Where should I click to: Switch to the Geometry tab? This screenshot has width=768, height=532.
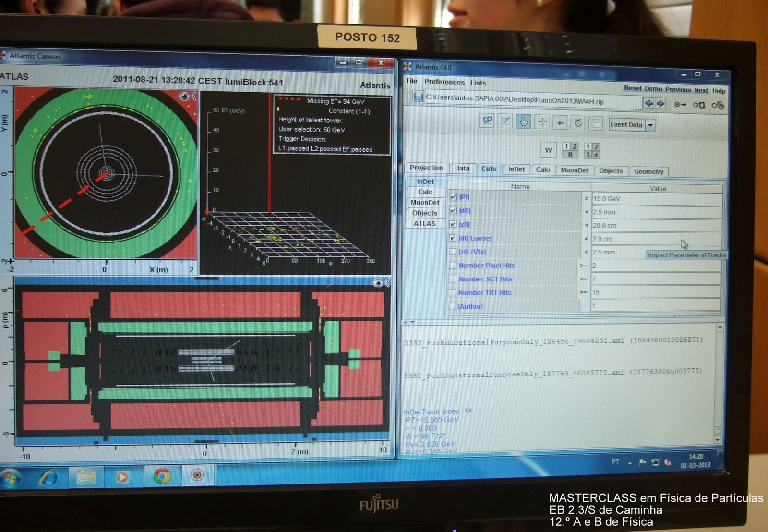[x=649, y=171]
